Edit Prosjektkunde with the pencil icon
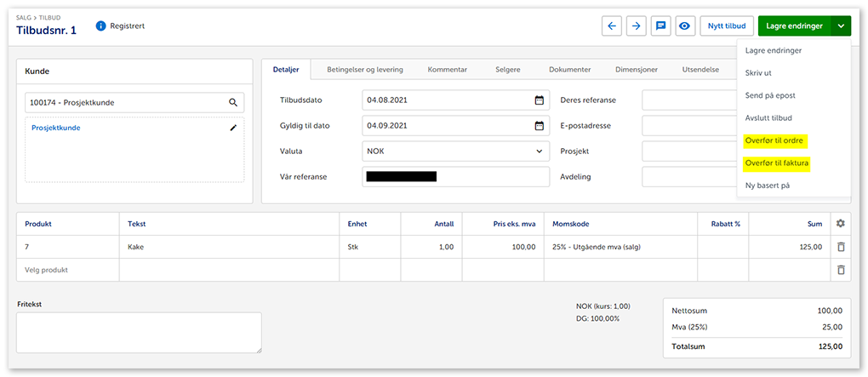This screenshot has width=868, height=377. click(233, 128)
